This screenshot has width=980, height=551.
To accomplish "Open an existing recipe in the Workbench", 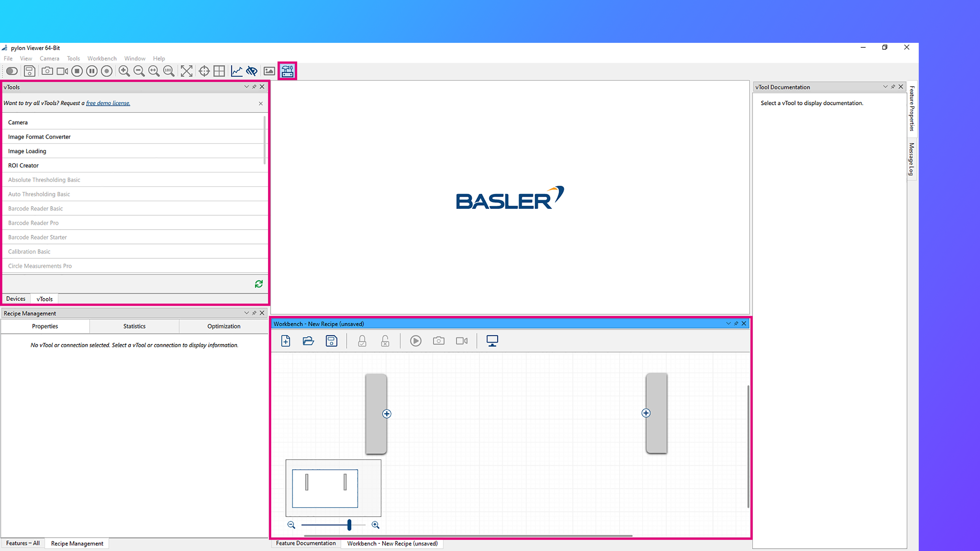I will coord(308,341).
